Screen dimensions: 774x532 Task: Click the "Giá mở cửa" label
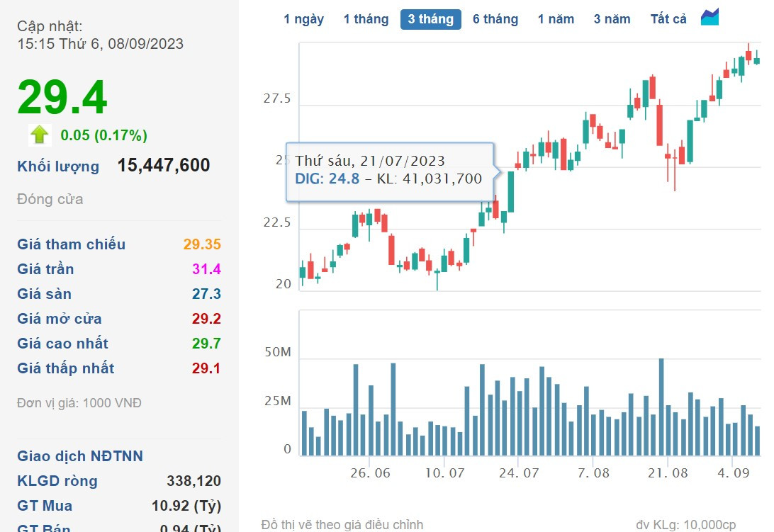59,319
